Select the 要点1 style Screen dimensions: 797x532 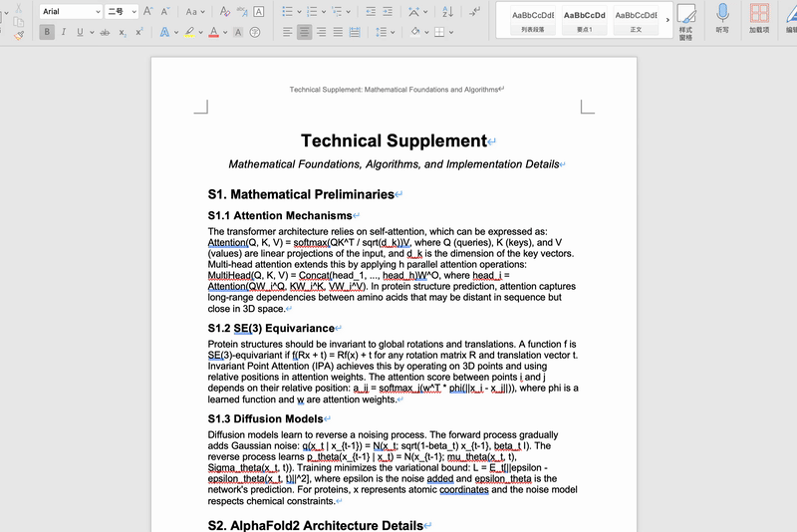coord(585,21)
